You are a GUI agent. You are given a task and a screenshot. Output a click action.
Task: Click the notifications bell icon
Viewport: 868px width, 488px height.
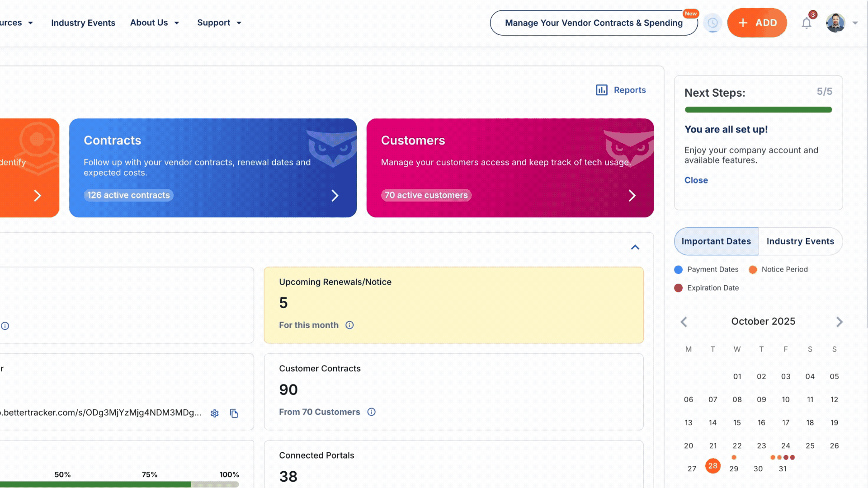tap(807, 23)
